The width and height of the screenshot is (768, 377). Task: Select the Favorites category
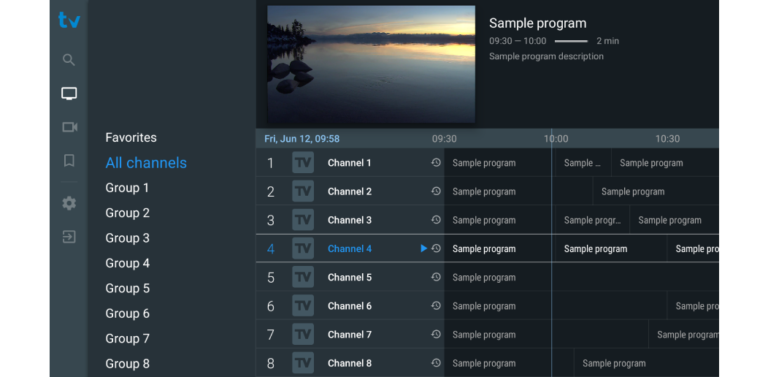(x=131, y=138)
